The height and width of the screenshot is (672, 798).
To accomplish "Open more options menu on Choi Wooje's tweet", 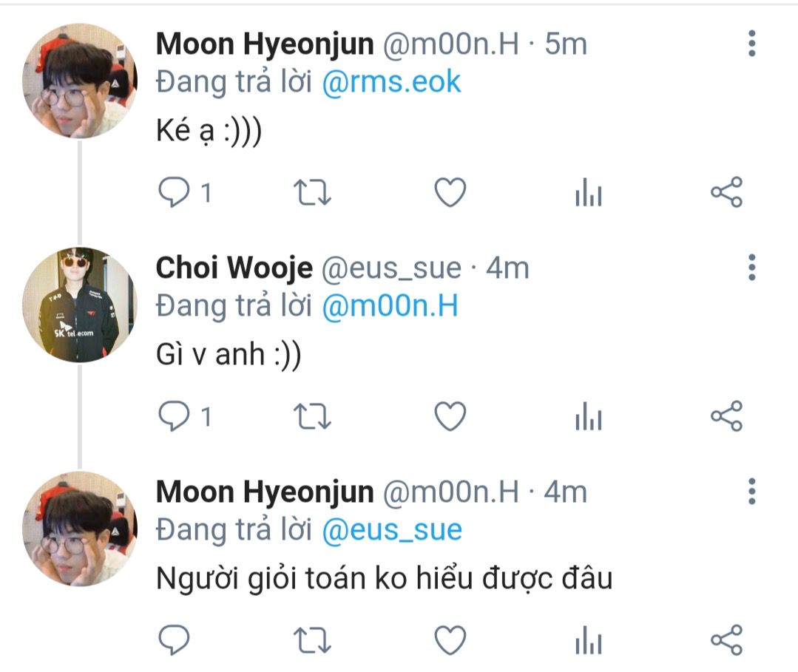I will click(x=751, y=267).
